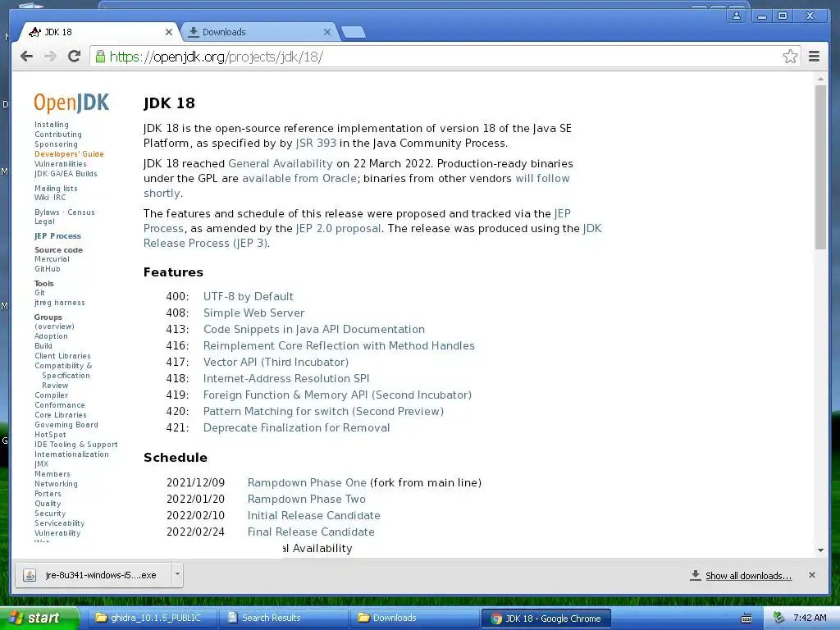Open JEP Process sidebar link
The image size is (840, 630).
(57, 235)
